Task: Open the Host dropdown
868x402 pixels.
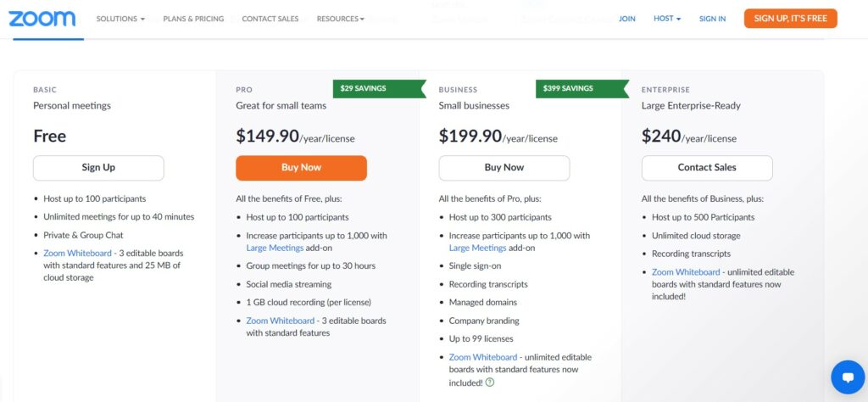Action: 667,19
